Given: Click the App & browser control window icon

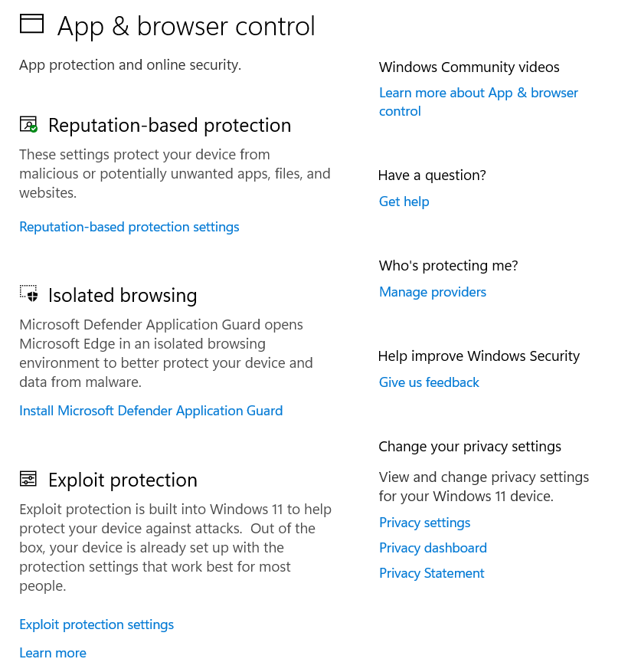Looking at the screenshot, I should (x=31, y=25).
